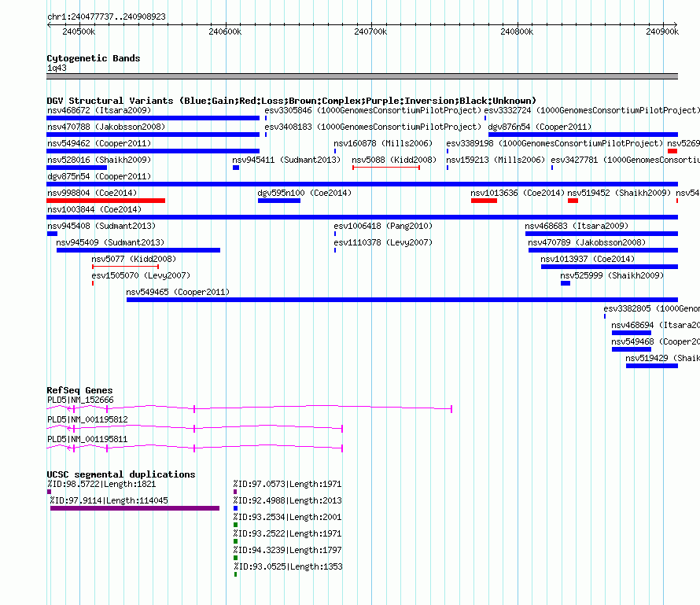Click the nsv5088 (Kidd2008) red line feature

(386, 168)
